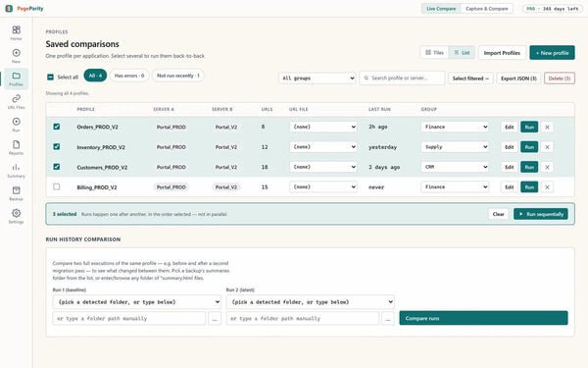Remove Billing_PROD_V2 profile with X icon

547,187
